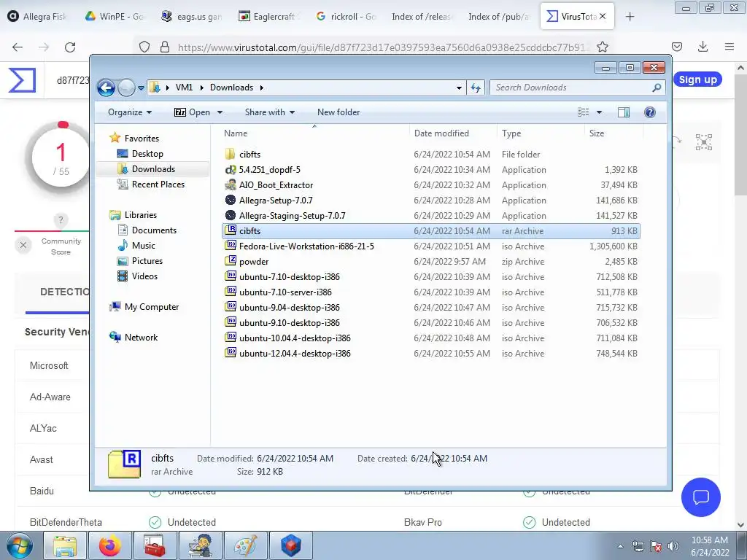This screenshot has width=747, height=560.
Task: Click VM1 in the address breadcrumb
Action: 184,87
